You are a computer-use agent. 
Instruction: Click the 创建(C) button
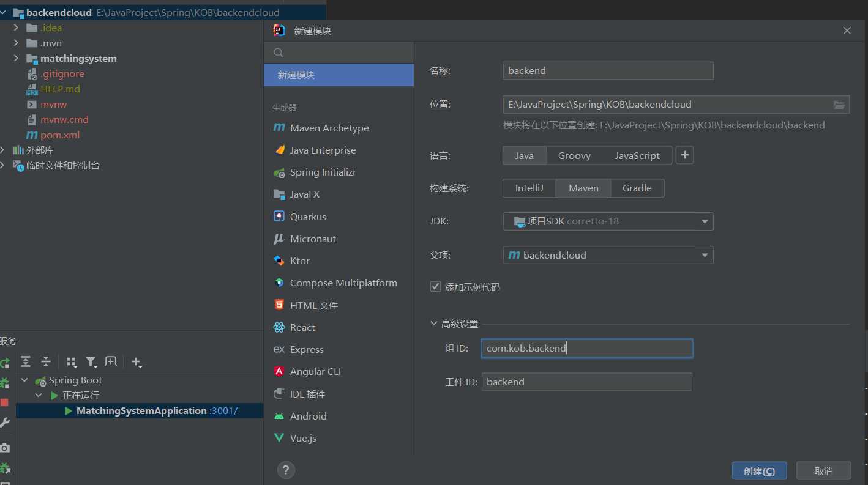tap(759, 471)
